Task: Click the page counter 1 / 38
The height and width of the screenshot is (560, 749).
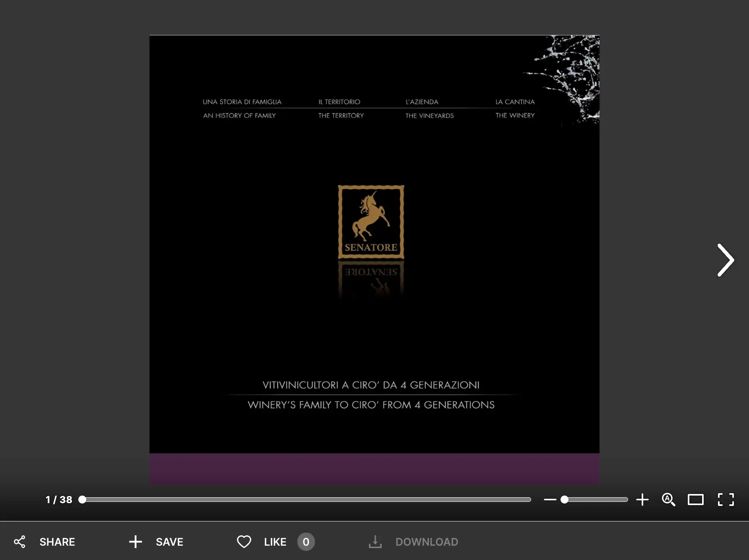Action: [x=59, y=500]
